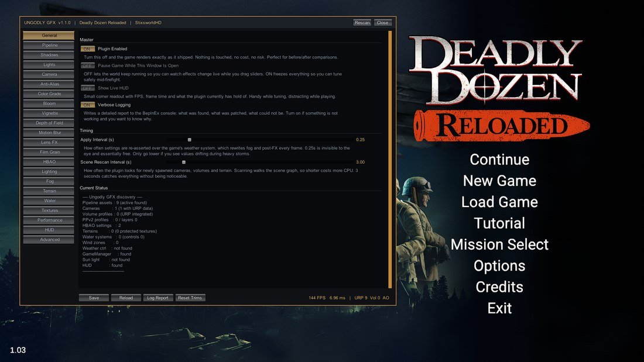Switch to the Water tab
Screen dimensions: 644x362
[49, 201]
